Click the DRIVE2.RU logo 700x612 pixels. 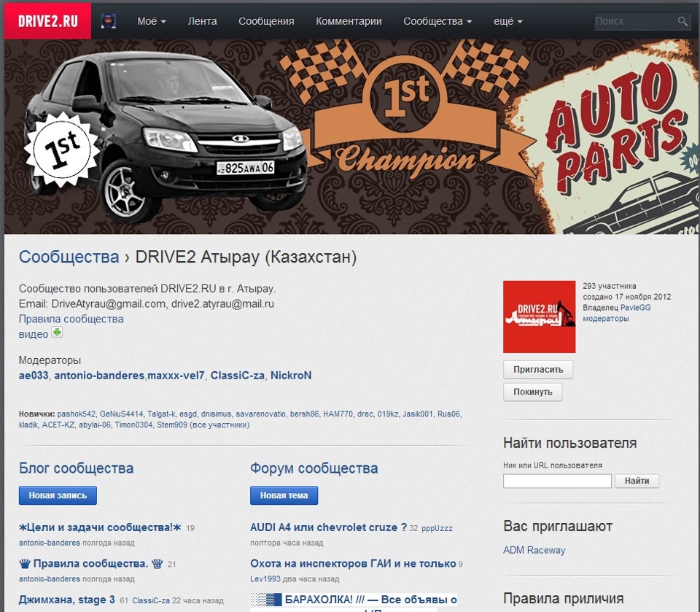[48, 21]
